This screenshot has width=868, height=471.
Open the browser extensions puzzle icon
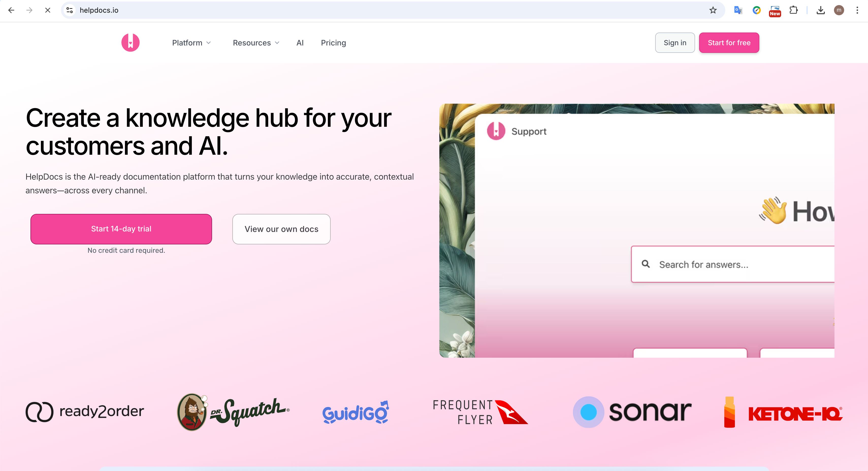tap(794, 10)
